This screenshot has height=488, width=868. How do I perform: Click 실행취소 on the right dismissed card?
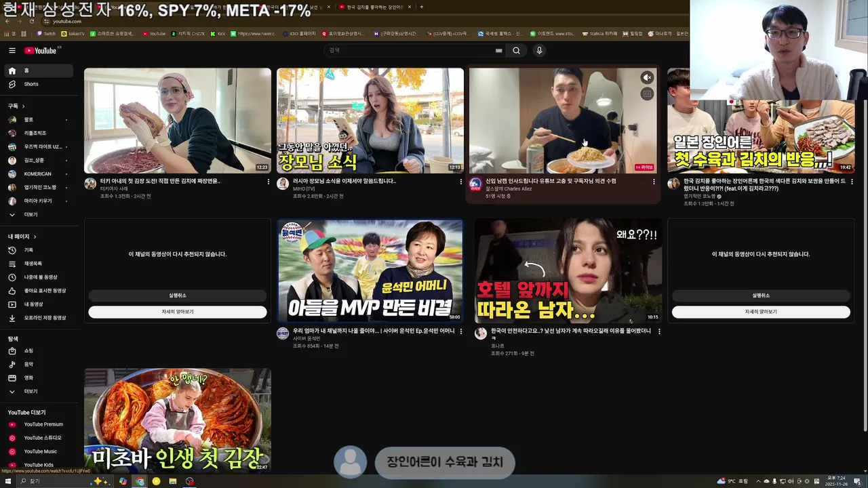pos(761,296)
